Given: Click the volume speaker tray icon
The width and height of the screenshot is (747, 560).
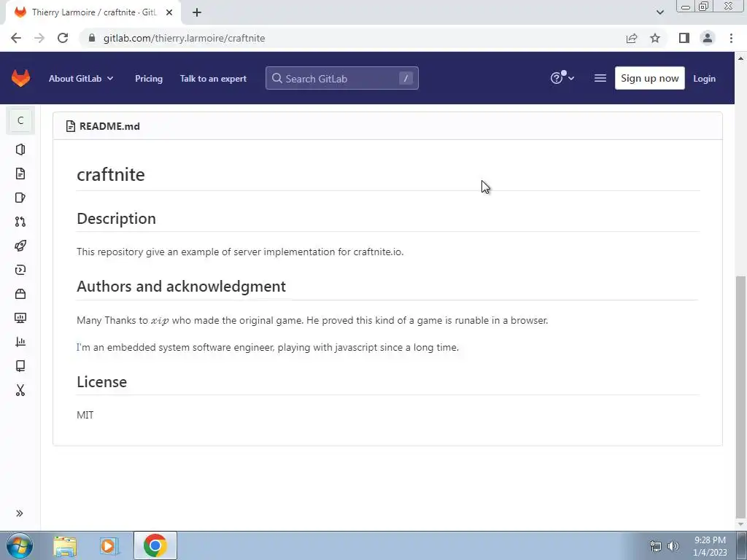Looking at the screenshot, I should [x=673, y=546].
